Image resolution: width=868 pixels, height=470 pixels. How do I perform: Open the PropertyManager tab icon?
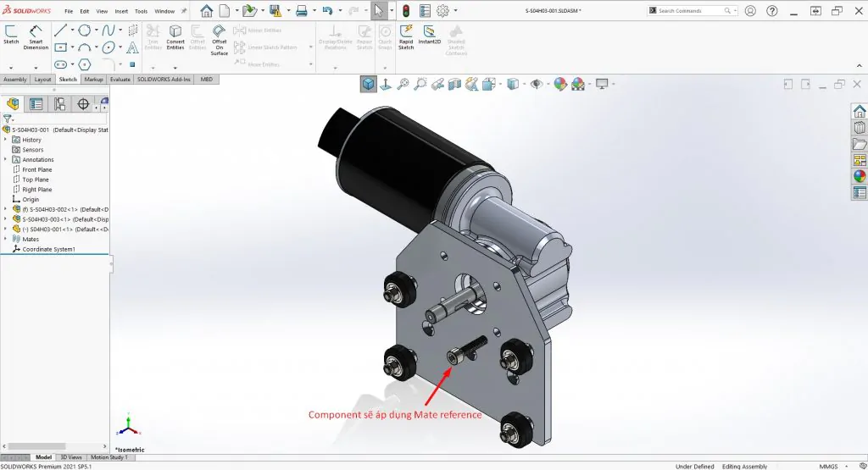click(x=36, y=104)
